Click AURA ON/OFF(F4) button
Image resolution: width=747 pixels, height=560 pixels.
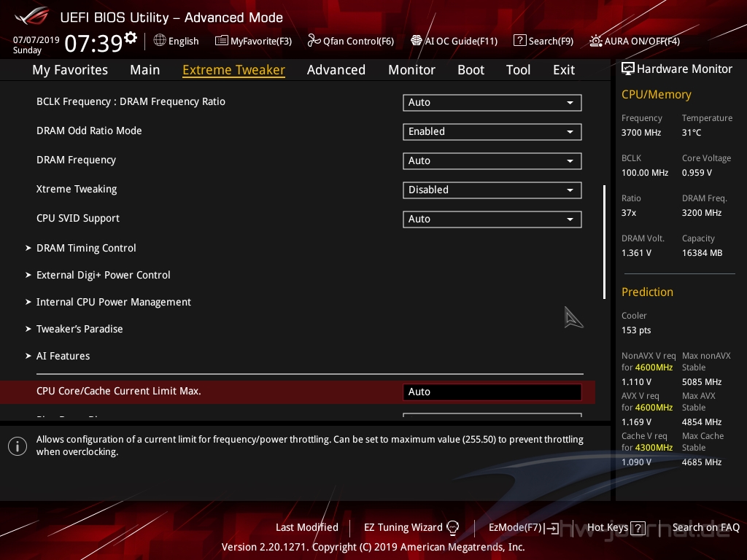point(635,41)
